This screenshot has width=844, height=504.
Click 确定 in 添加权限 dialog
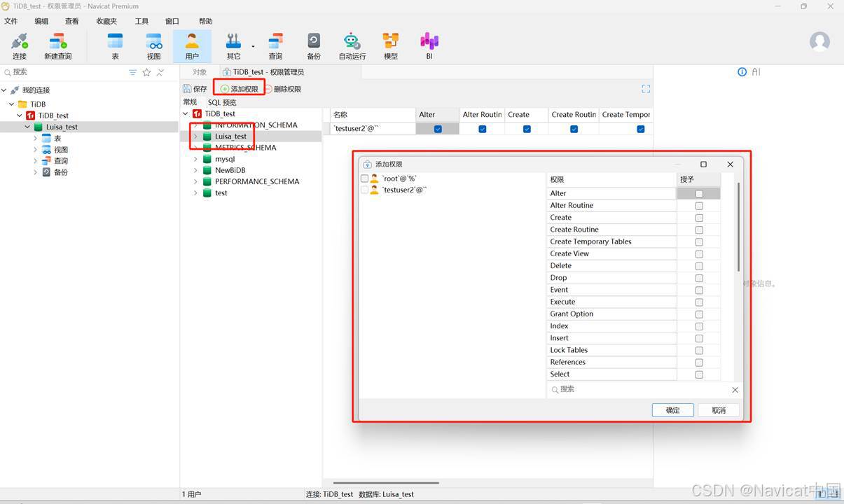point(672,410)
